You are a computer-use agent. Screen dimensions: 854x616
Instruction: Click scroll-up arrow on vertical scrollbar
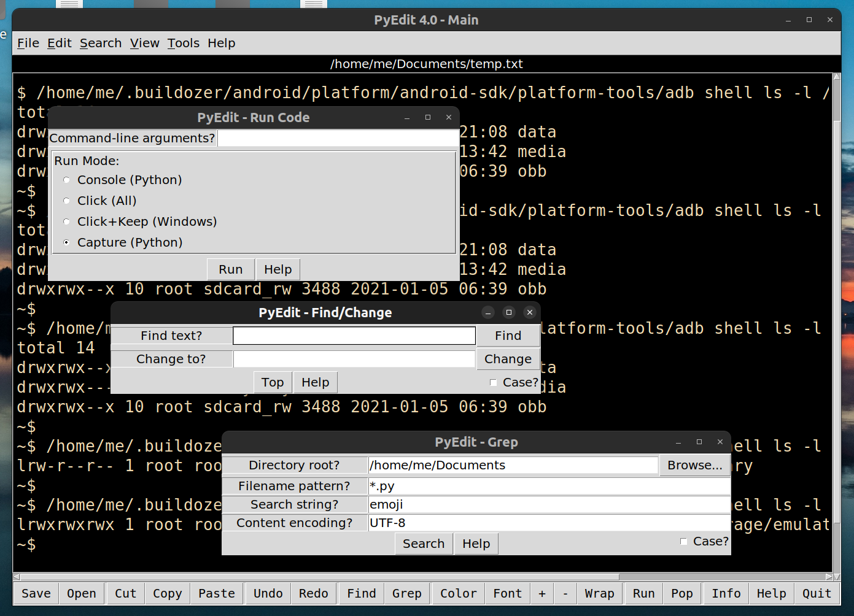(836, 77)
